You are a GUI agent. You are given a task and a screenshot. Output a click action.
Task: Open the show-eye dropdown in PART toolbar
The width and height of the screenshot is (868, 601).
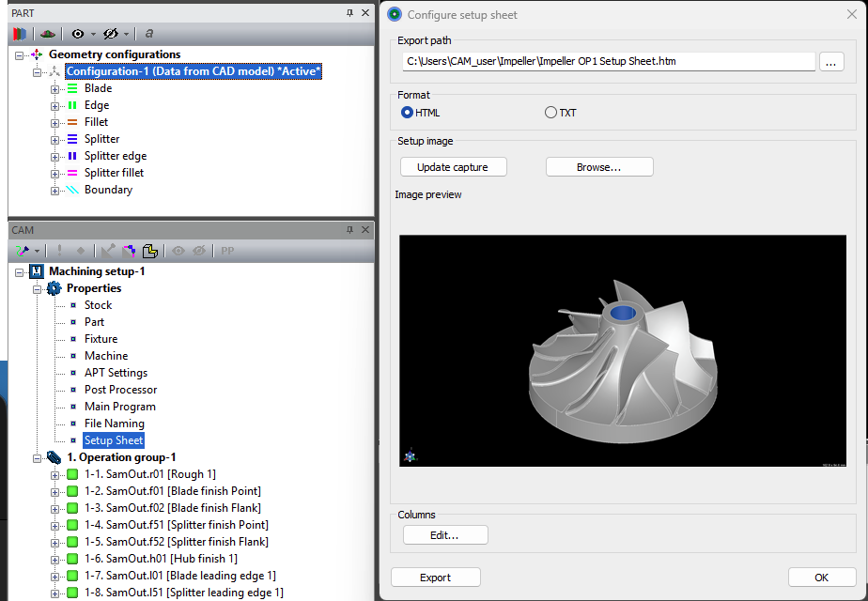pyautogui.click(x=92, y=33)
